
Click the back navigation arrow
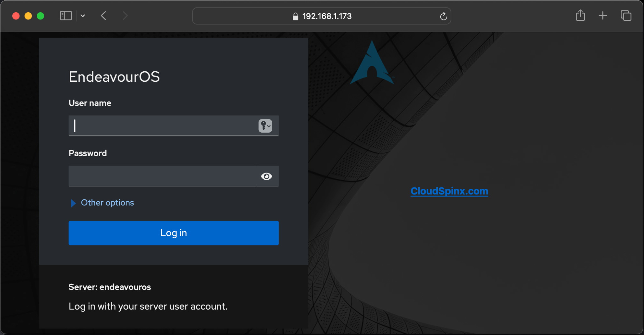click(x=104, y=15)
